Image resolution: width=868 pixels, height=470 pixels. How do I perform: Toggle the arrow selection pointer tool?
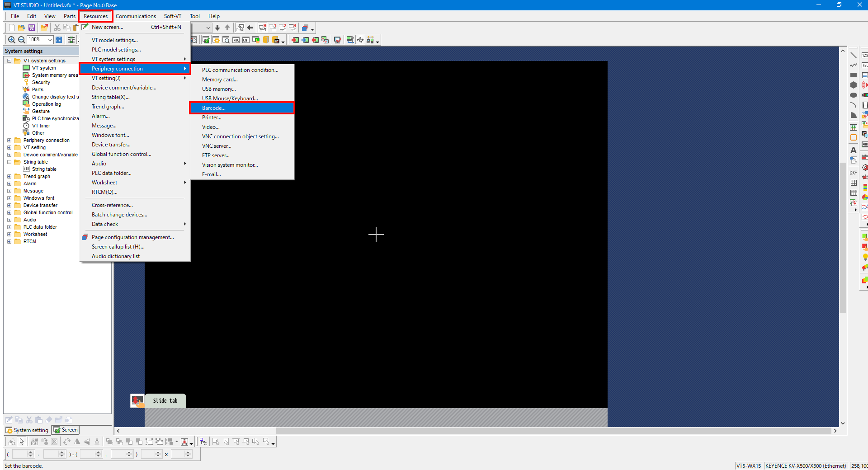point(22,442)
